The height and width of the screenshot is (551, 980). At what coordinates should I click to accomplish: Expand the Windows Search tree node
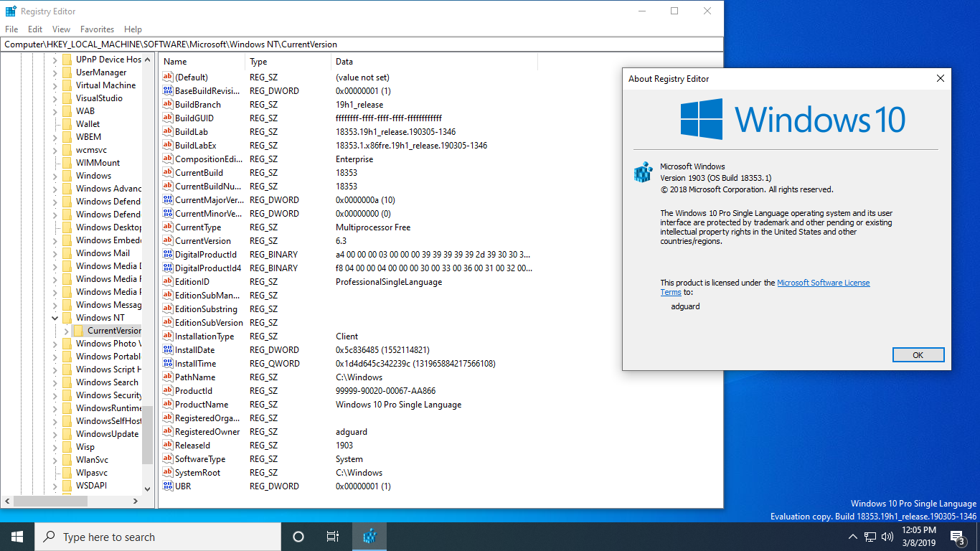(x=55, y=382)
